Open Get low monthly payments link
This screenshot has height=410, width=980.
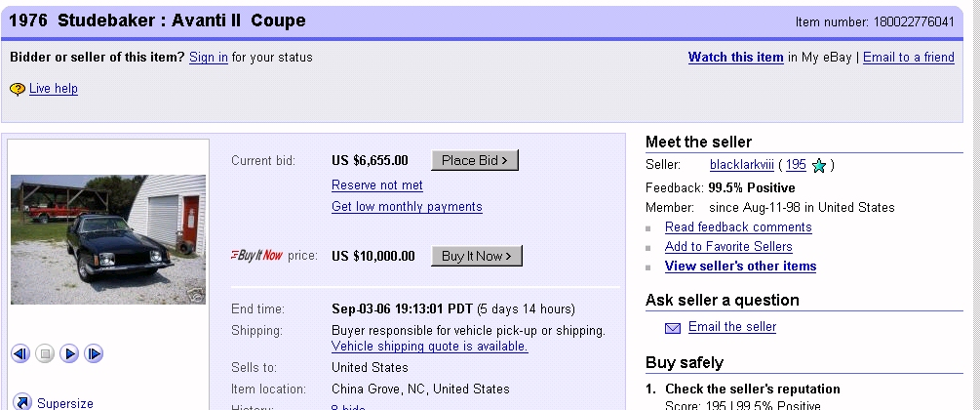[x=407, y=207]
